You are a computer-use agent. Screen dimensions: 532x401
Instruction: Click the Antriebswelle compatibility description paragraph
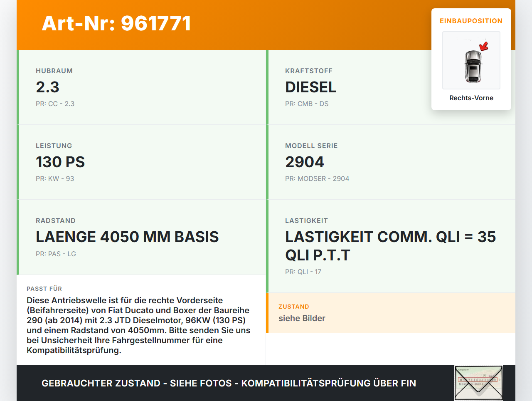(x=138, y=325)
